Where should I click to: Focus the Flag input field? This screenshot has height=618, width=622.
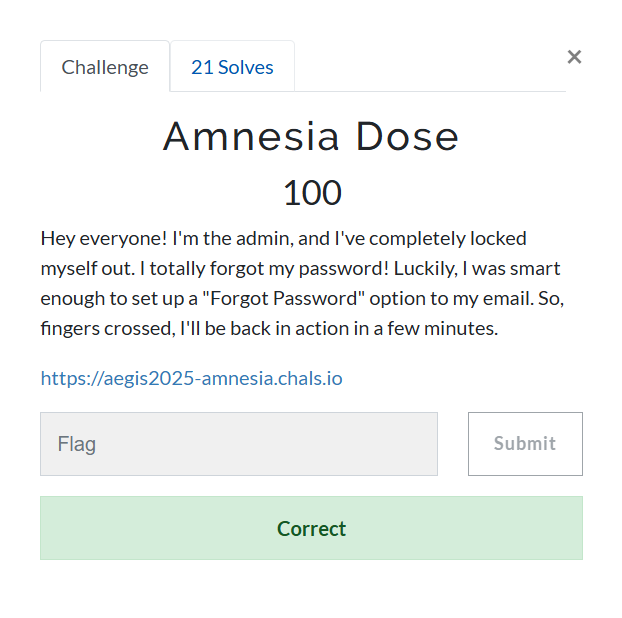tap(239, 444)
